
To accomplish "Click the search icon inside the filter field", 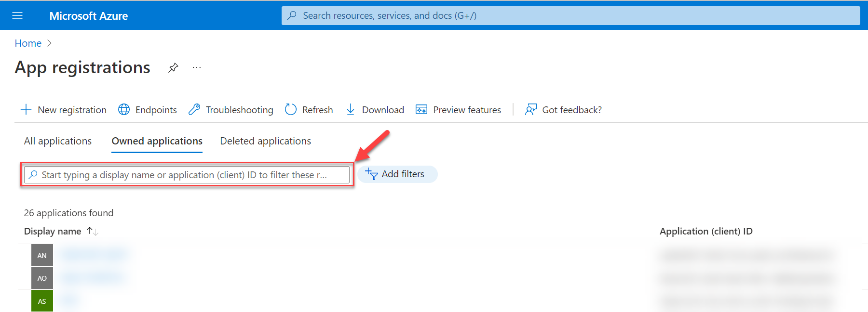I will click(x=33, y=175).
